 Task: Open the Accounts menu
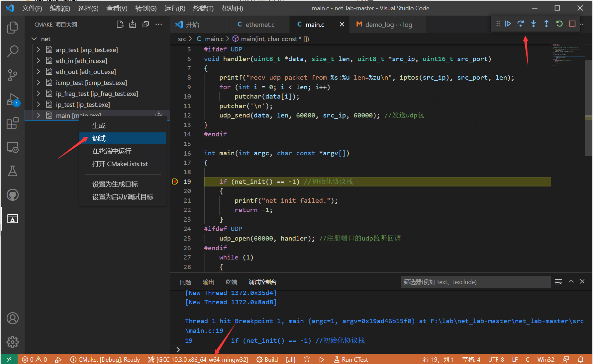click(12, 319)
